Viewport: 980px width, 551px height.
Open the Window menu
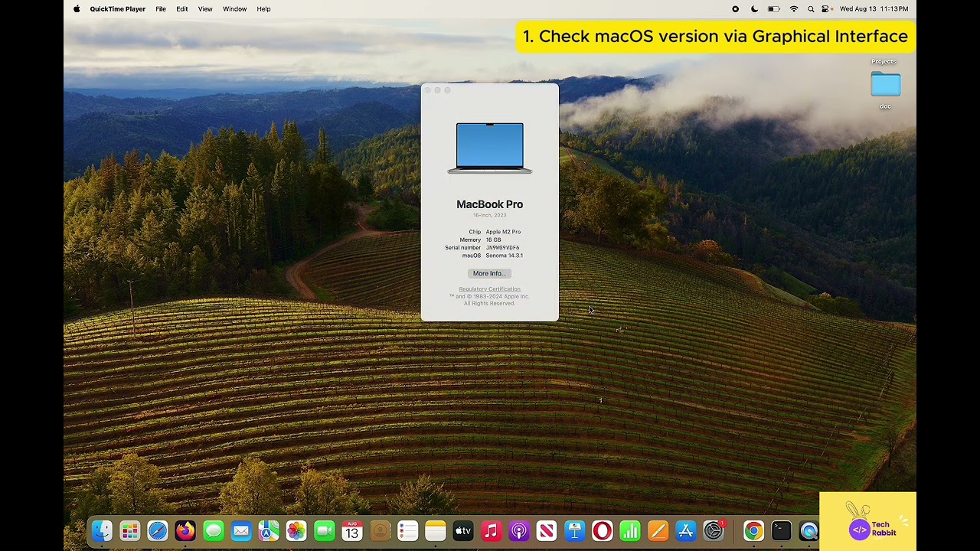[x=235, y=9]
